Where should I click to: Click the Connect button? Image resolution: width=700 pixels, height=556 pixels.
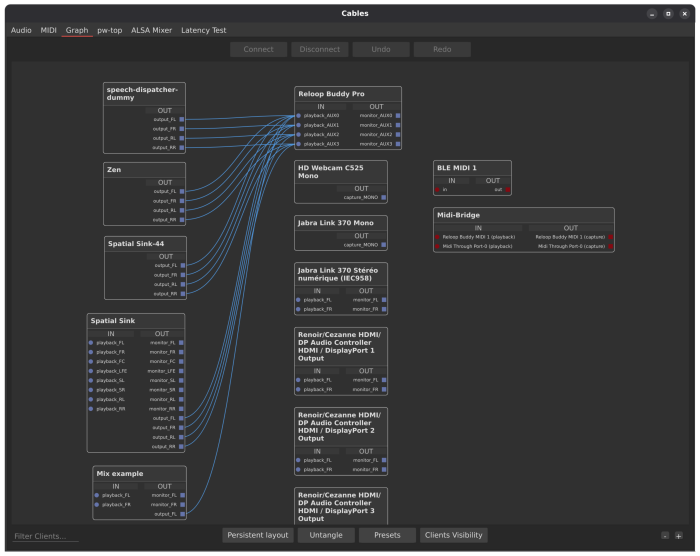point(258,50)
